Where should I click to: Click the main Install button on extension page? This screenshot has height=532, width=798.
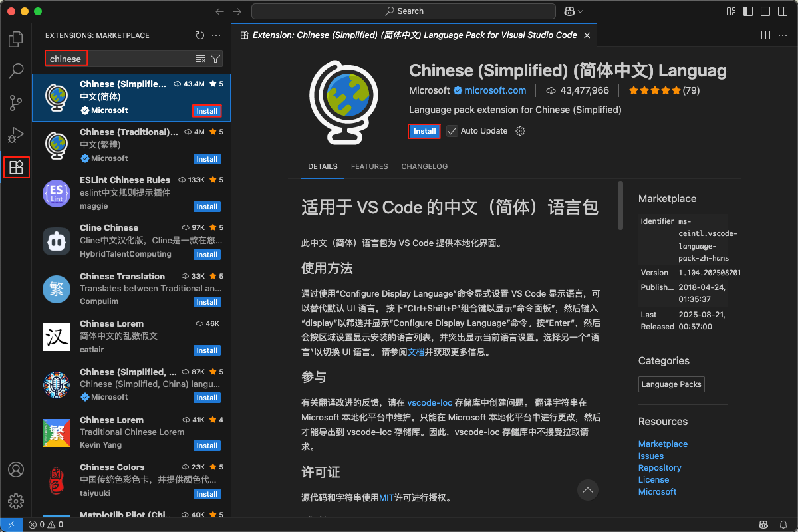[425, 131]
